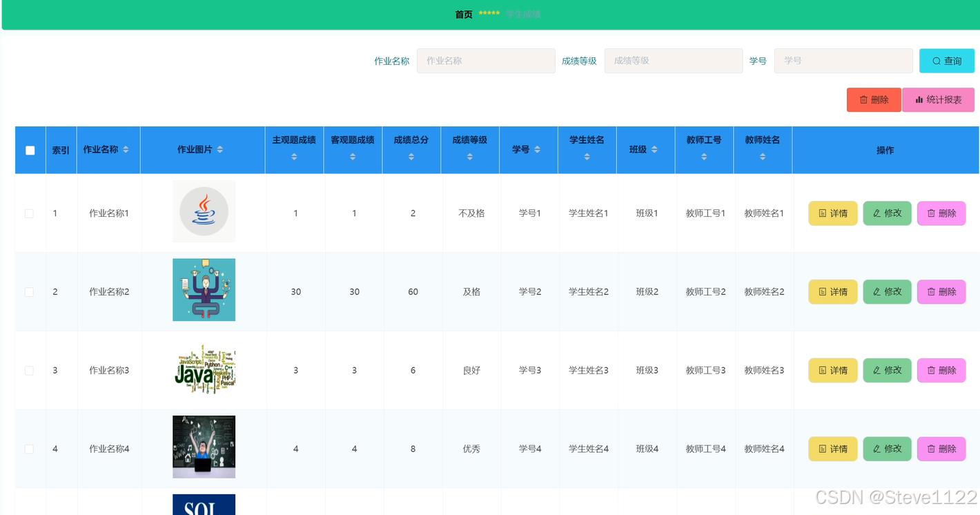Open 详情 details for 作业名称4 row
Image resolution: width=980 pixels, height=515 pixels.
[832, 449]
